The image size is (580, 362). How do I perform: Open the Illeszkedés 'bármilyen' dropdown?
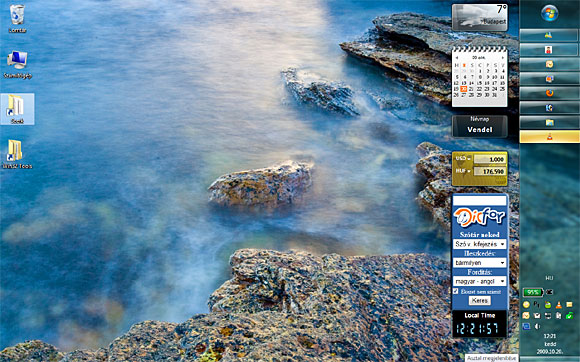(480, 263)
